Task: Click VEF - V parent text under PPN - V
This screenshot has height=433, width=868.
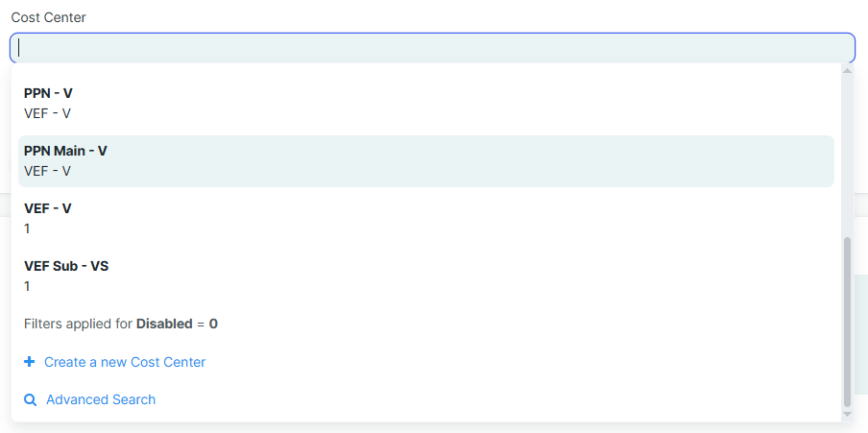Action: (x=48, y=113)
